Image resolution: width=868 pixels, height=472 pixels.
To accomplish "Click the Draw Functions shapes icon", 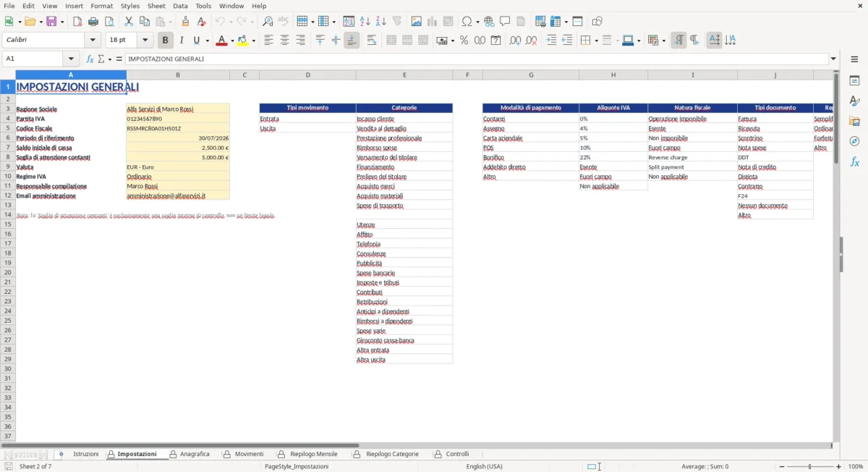I will click(x=597, y=21).
